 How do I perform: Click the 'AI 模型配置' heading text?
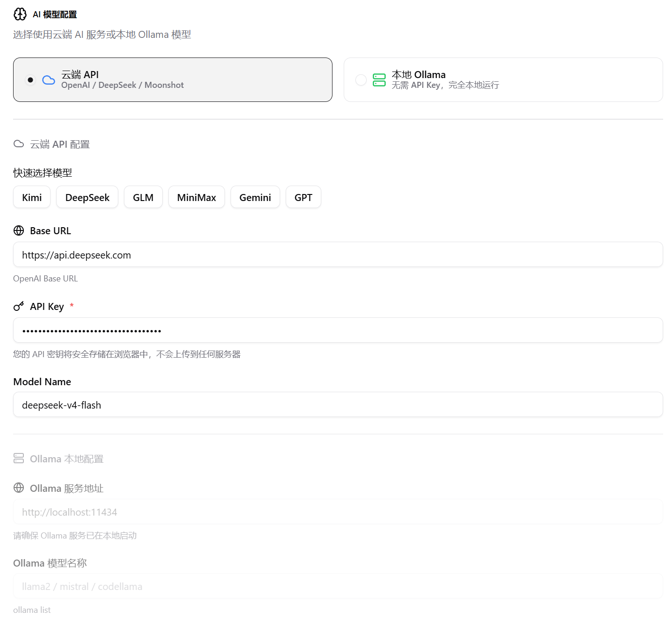tap(55, 14)
